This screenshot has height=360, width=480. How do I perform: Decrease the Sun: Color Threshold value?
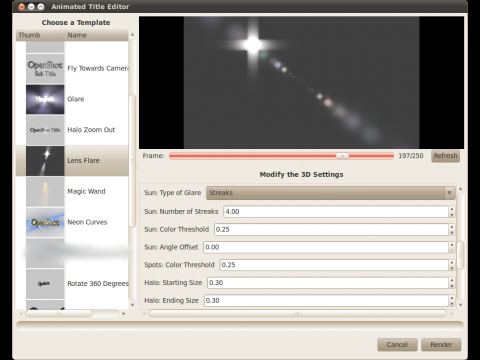(x=452, y=232)
